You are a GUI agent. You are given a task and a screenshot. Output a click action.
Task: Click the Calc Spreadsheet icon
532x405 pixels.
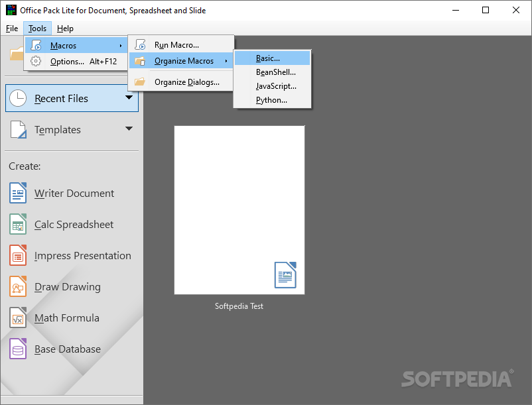(18, 224)
